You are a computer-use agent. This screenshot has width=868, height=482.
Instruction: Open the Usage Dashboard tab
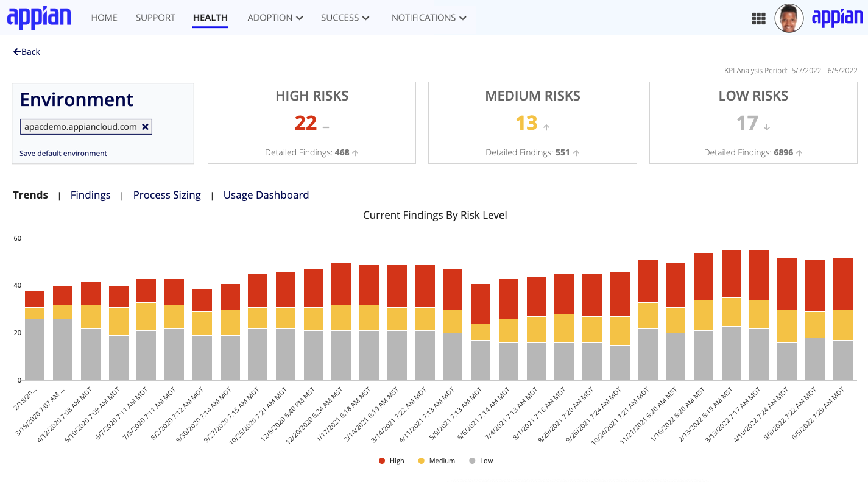[x=266, y=195]
